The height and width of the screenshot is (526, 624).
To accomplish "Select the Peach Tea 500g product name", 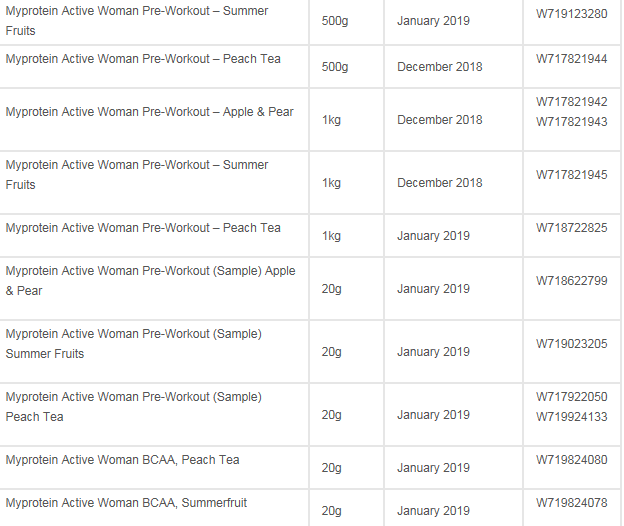I will point(143,59).
